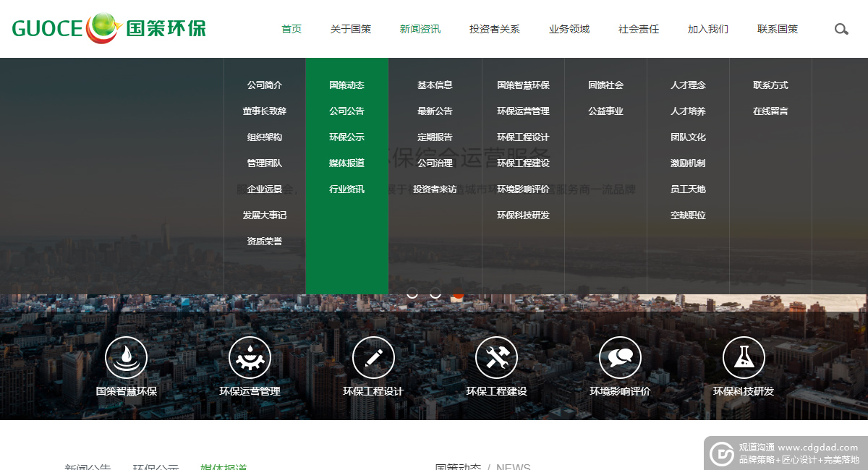The height and width of the screenshot is (470, 868).
Task: Select the 环保工程设计 pencil icon
Action: [373, 357]
